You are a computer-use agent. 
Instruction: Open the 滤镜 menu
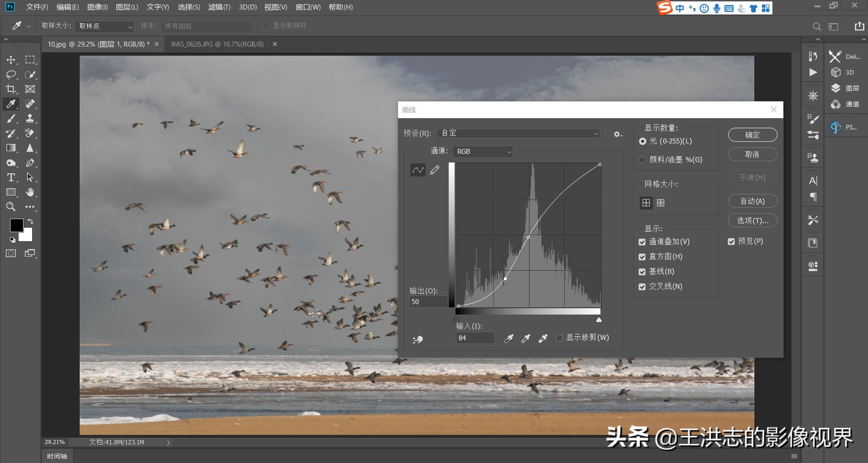(219, 7)
